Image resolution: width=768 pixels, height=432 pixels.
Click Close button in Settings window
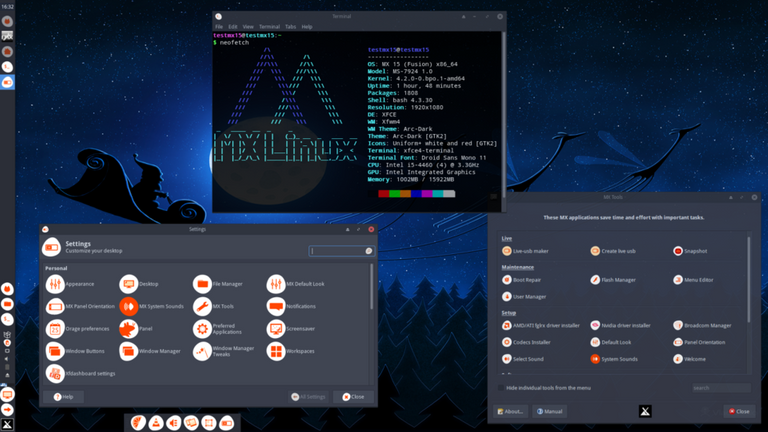click(353, 397)
